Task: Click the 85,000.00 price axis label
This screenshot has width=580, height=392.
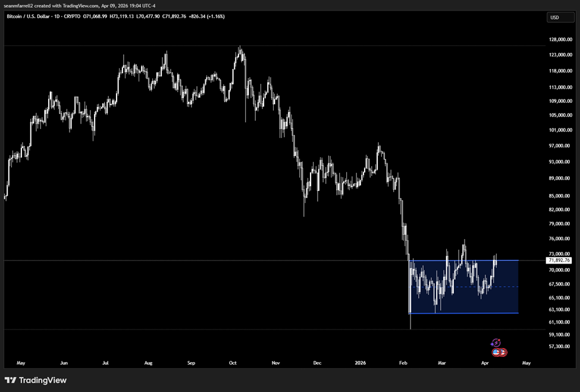Action: 559,196
